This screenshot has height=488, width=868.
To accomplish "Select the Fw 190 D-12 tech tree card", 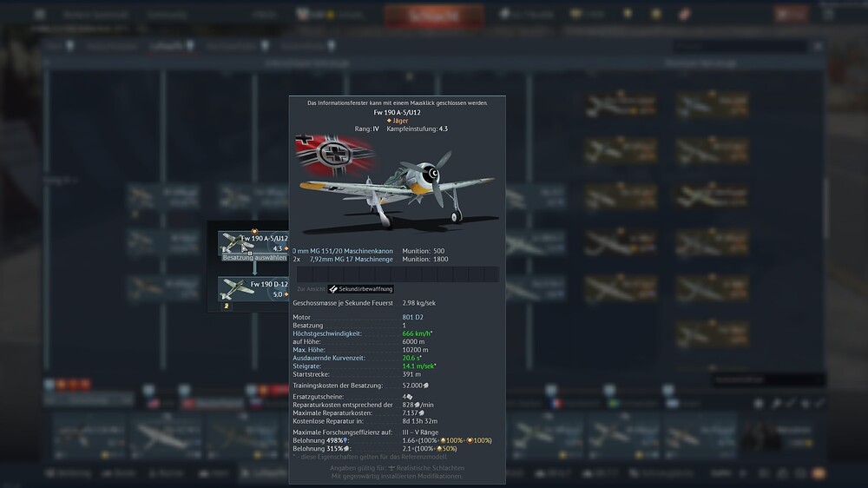I will pyautogui.click(x=253, y=288).
